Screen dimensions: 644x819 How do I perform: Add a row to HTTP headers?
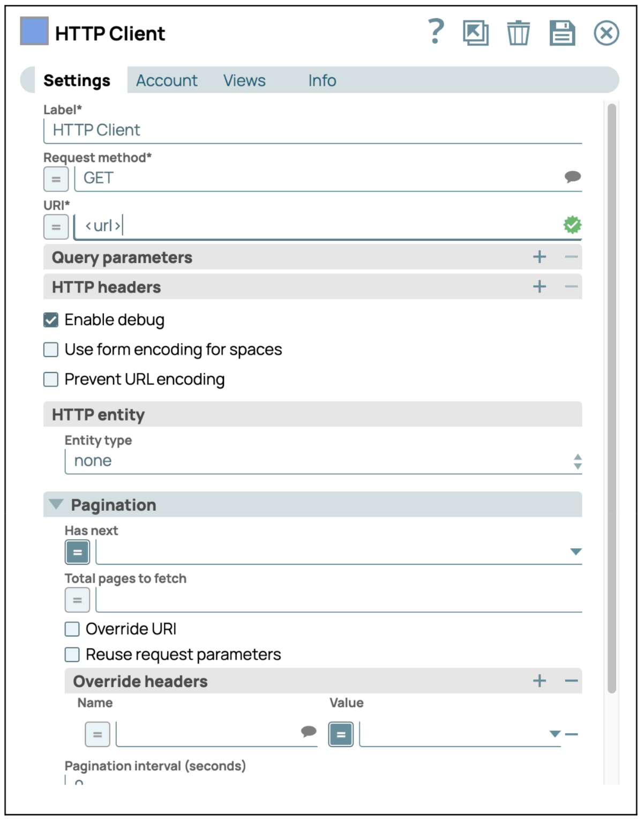540,287
